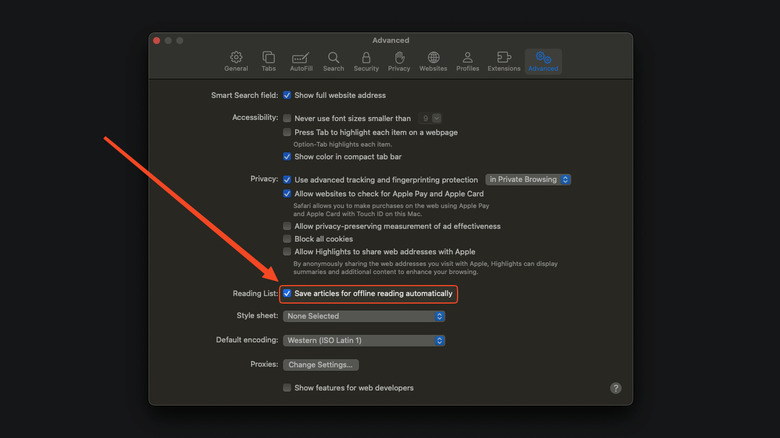The width and height of the screenshot is (780, 438).
Task: Open the Profiles settings pane
Action: [467, 61]
